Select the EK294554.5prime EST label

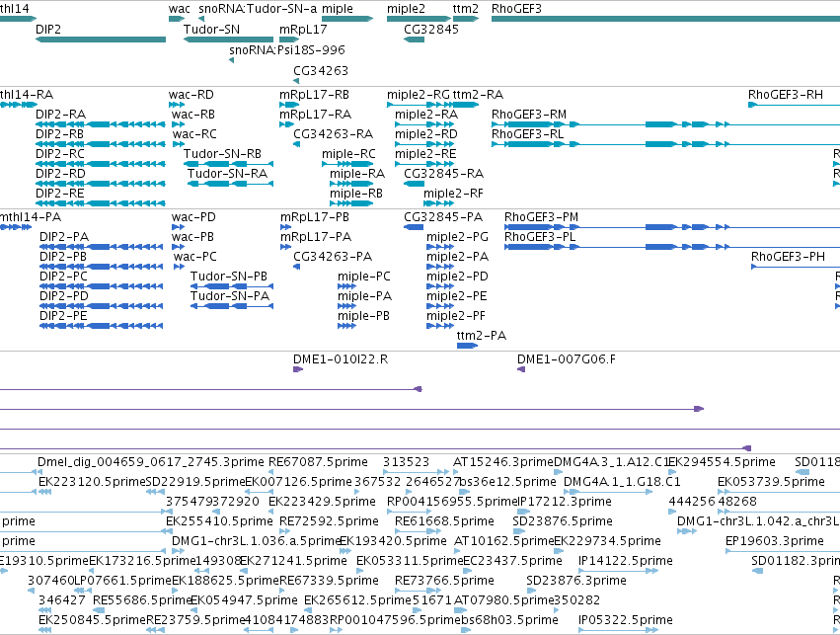[722, 462]
